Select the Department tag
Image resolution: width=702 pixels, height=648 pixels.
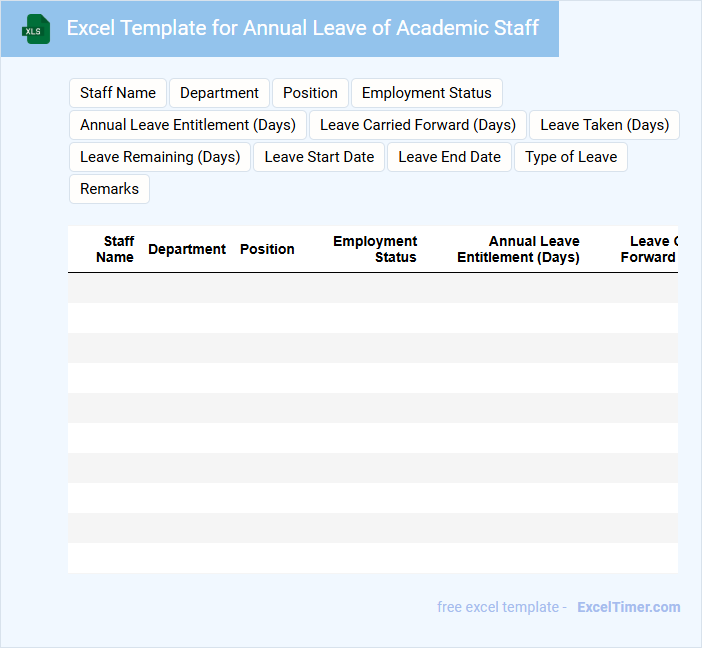pos(219,93)
